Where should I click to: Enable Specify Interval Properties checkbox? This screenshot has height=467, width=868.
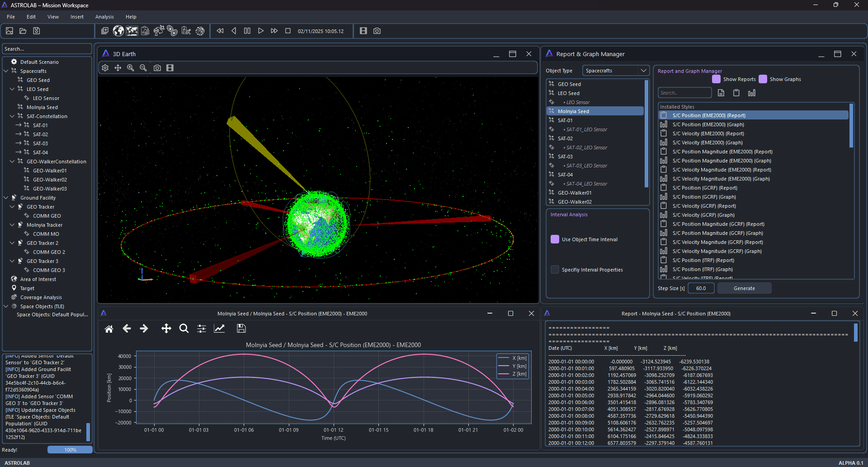555,270
